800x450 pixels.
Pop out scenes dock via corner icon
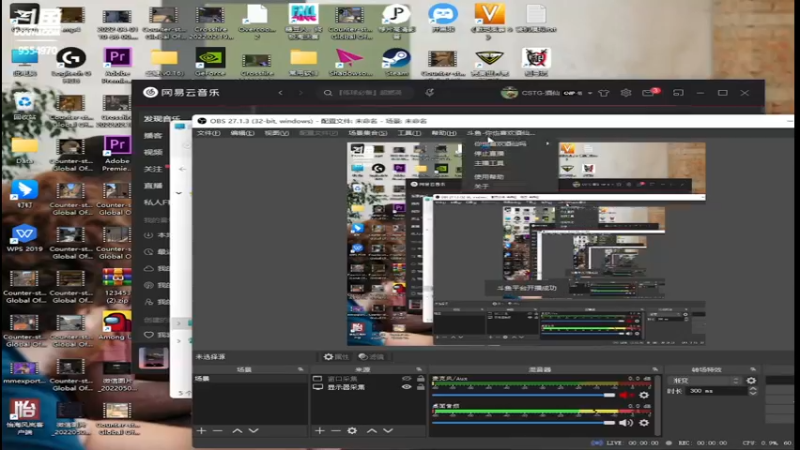[301, 369]
